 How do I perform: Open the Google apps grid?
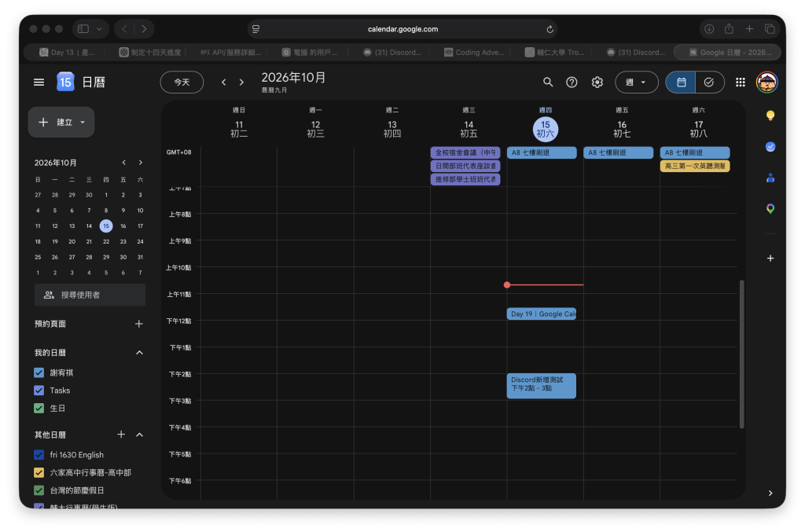741,82
